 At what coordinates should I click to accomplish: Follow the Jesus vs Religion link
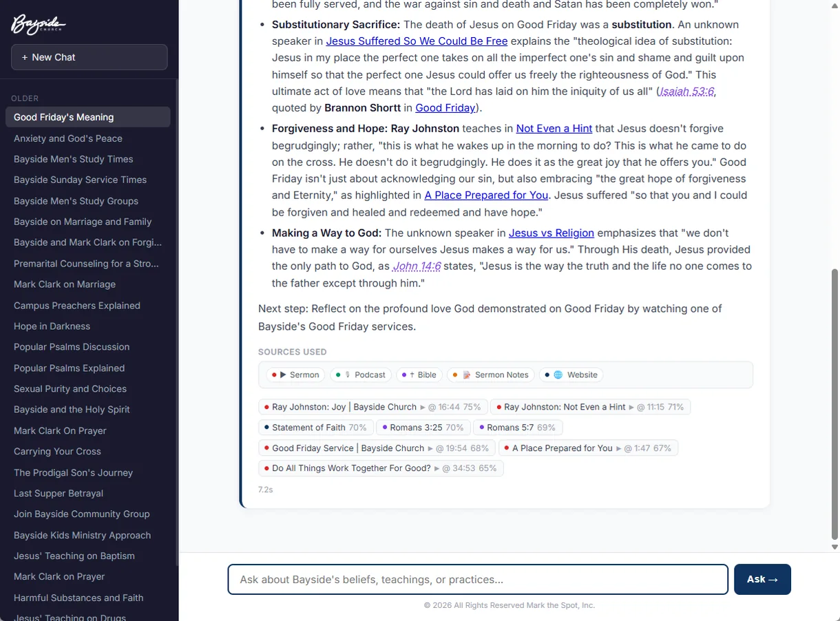[x=552, y=233]
